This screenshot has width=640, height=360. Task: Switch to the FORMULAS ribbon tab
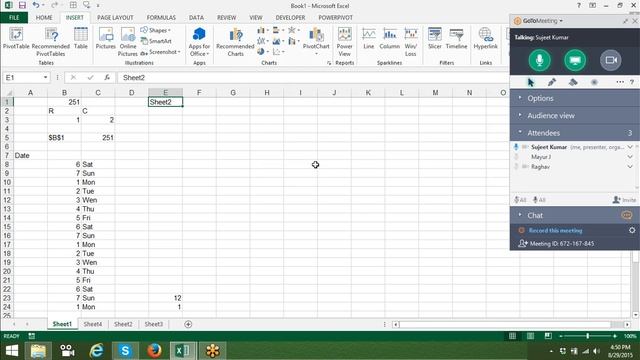[x=161, y=18]
